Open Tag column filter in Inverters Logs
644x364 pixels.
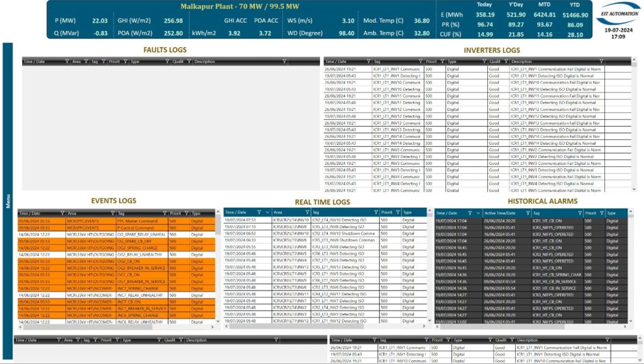[419, 62]
